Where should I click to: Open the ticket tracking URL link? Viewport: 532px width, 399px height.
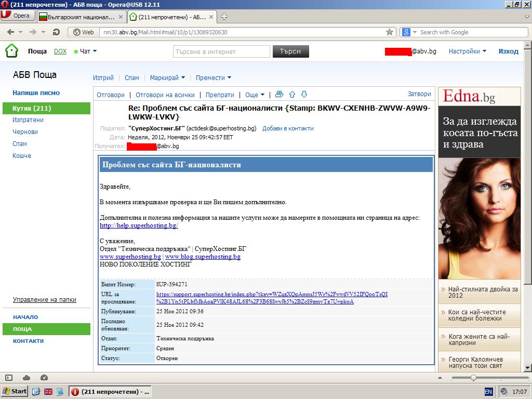coord(272,298)
